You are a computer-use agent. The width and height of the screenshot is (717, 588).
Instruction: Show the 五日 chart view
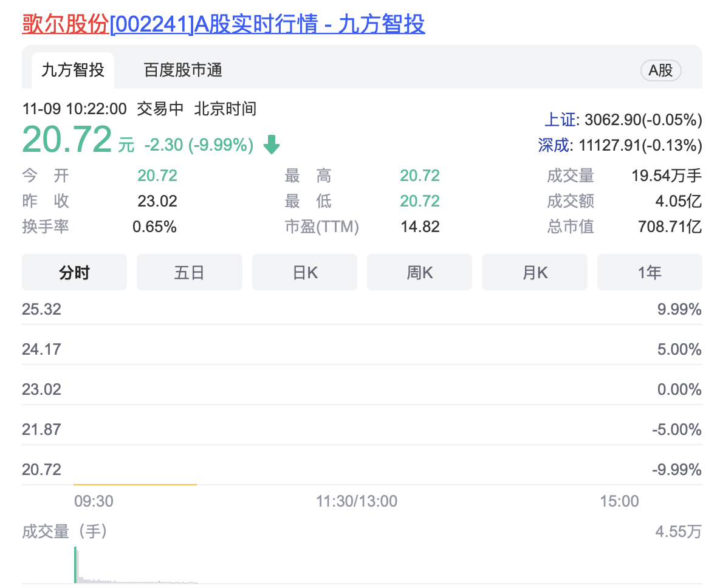(x=189, y=273)
